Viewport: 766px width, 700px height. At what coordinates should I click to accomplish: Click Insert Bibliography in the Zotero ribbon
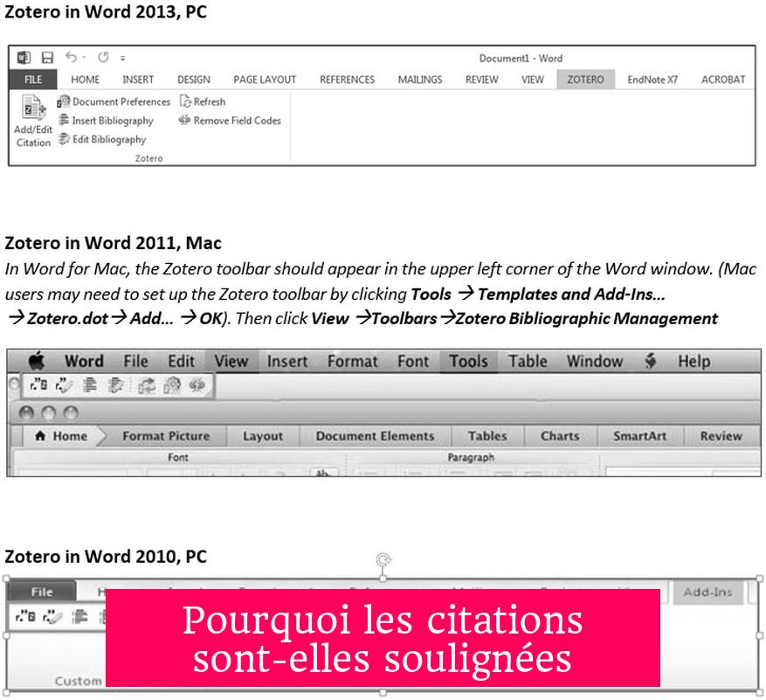[106, 121]
